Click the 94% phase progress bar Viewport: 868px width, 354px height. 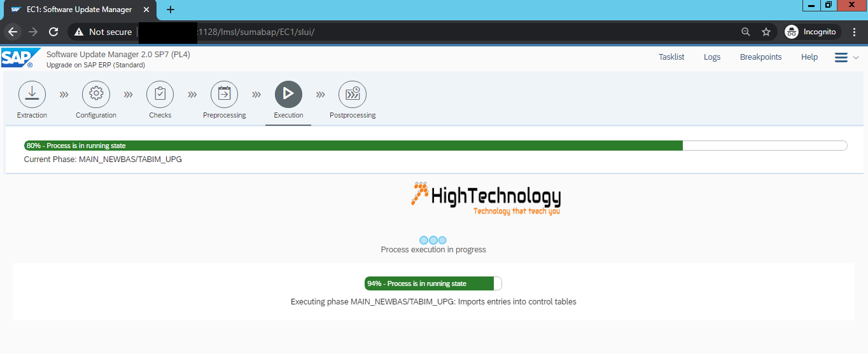tap(433, 283)
